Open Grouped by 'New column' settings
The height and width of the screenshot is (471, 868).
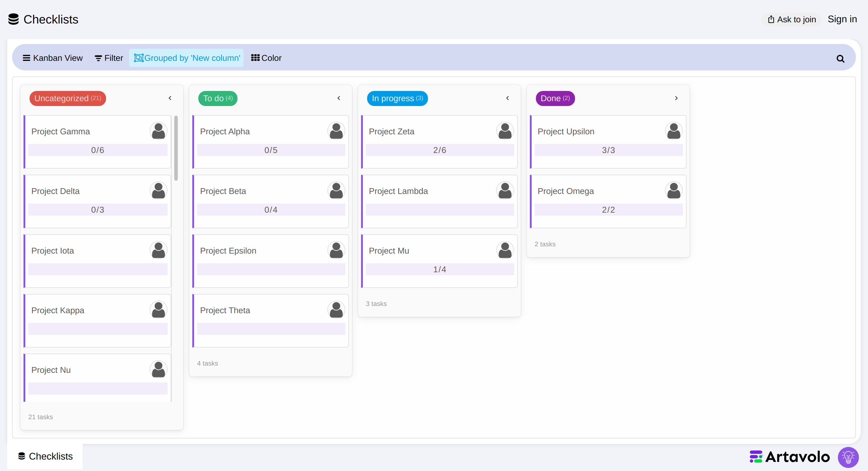click(x=187, y=58)
